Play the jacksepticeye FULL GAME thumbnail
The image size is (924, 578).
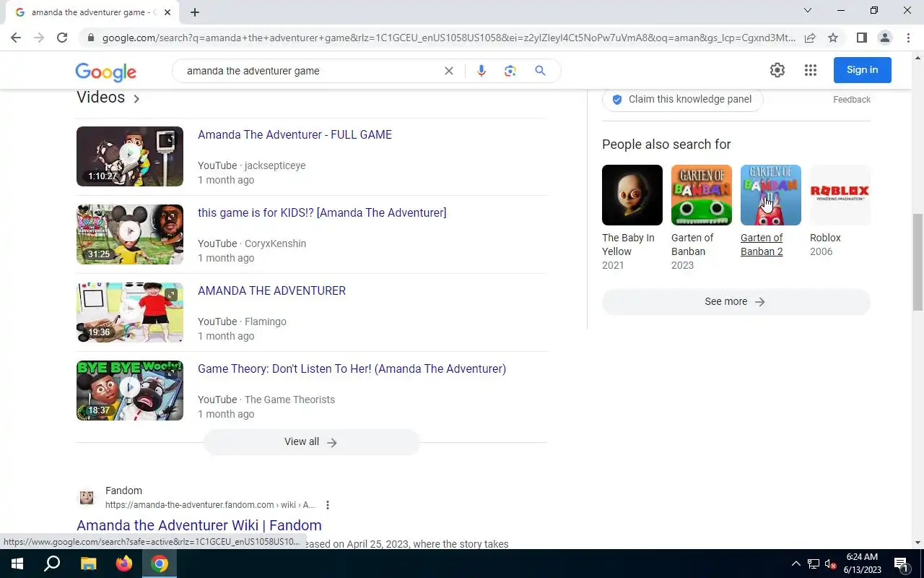130,156
